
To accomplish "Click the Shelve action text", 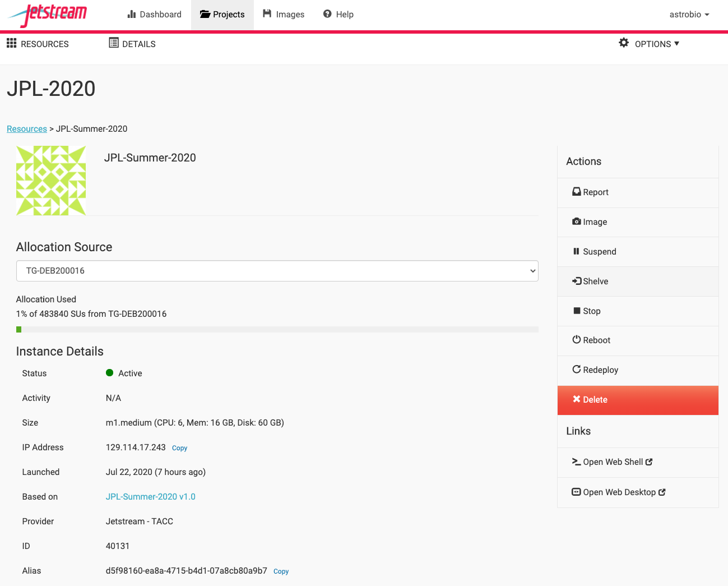I will (596, 282).
